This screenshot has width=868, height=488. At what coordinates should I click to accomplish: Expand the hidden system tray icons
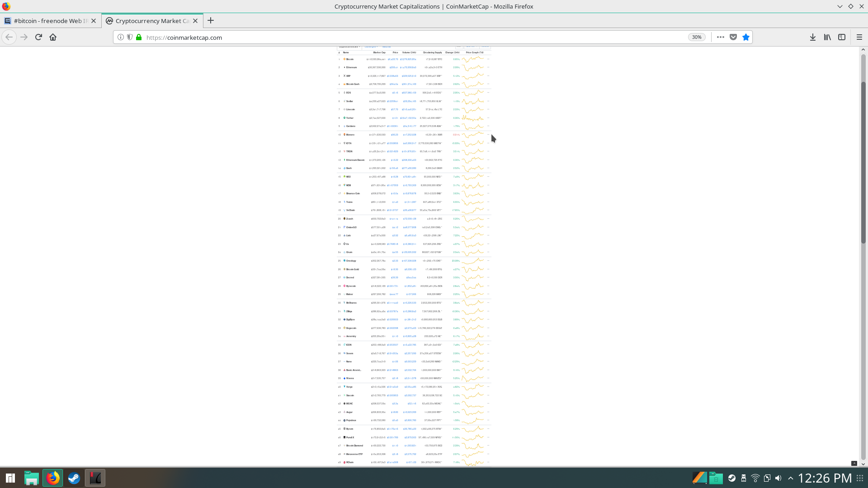[x=790, y=478]
